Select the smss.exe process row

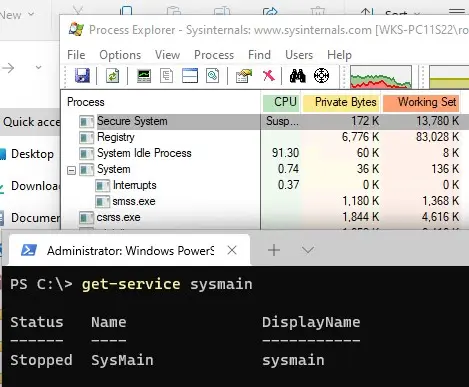pos(265,201)
